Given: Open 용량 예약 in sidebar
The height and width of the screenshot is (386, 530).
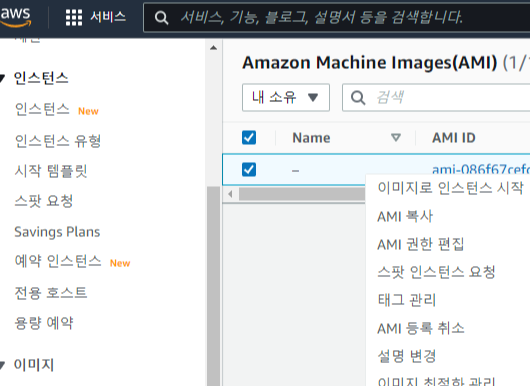Looking at the screenshot, I should point(44,323).
